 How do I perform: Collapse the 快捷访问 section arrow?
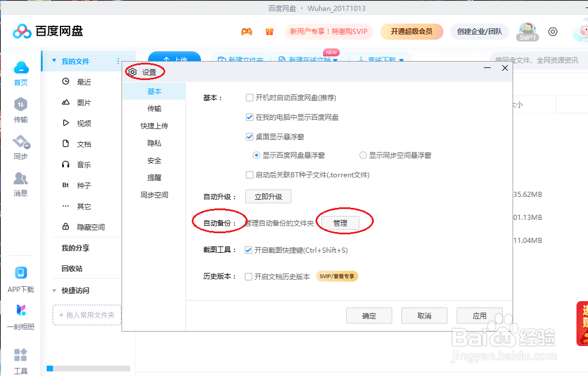(x=54, y=291)
